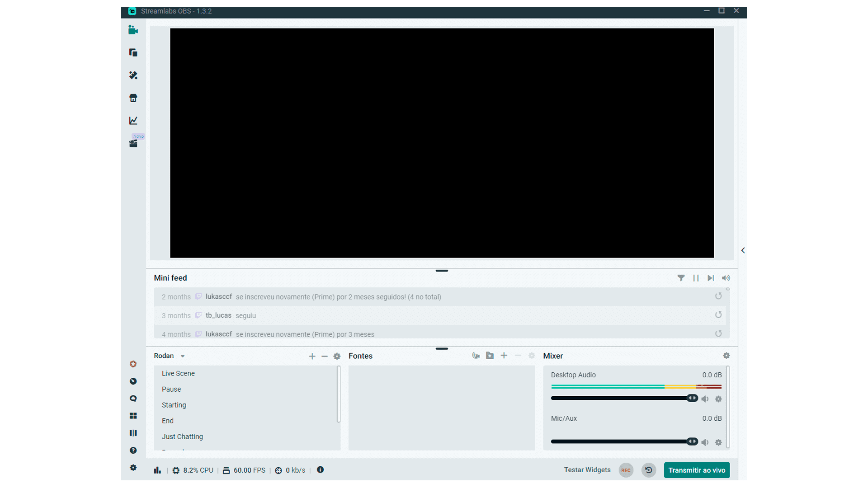Image resolution: width=868 pixels, height=488 pixels.
Task: Click the chat bubble icon in lower sidebar
Action: pos(133,399)
